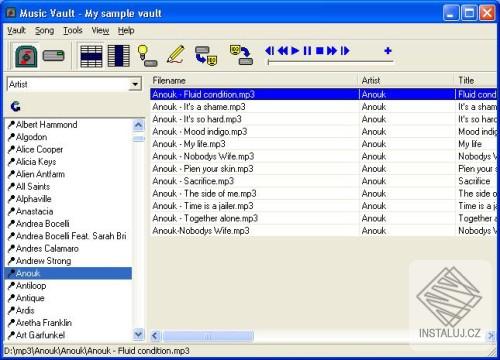Open the Tools menu
This screenshot has width=500, height=360.
click(x=73, y=30)
